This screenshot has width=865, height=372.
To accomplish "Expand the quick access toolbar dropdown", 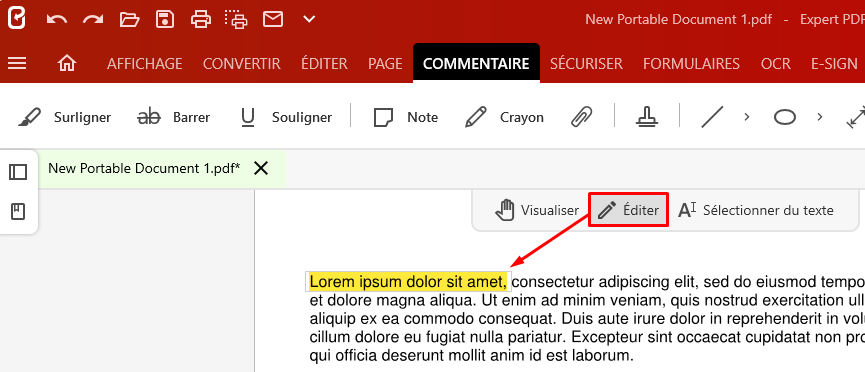I will click(x=309, y=19).
